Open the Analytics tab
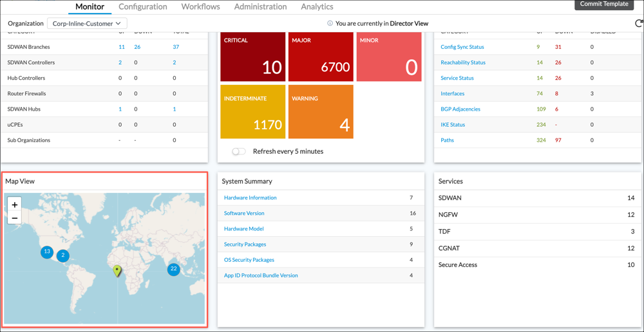644x332 pixels. click(317, 7)
